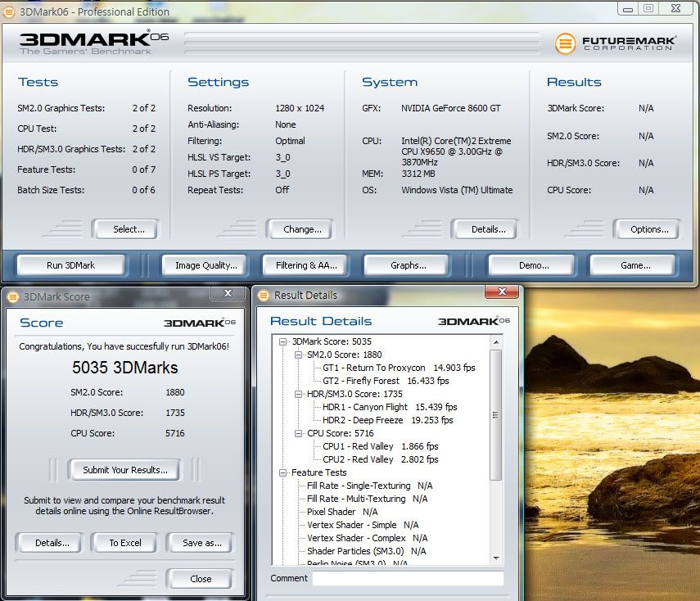The image size is (700, 601).
Task: Select Vertex Shader - Simple tree row
Action: pyautogui.click(x=363, y=525)
